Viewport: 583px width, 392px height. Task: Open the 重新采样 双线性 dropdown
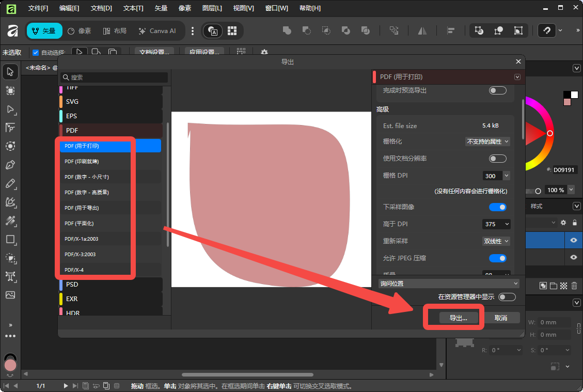point(496,241)
